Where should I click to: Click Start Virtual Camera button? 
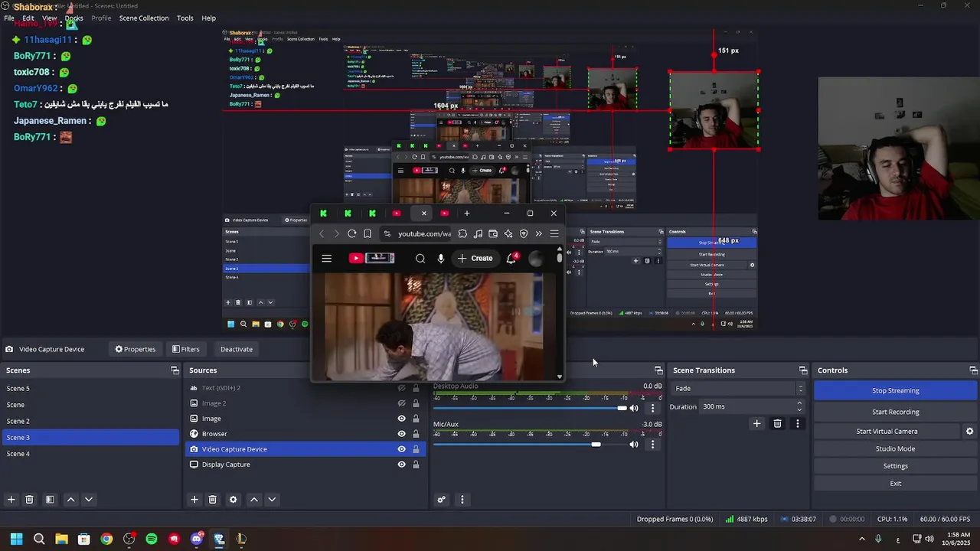(887, 431)
